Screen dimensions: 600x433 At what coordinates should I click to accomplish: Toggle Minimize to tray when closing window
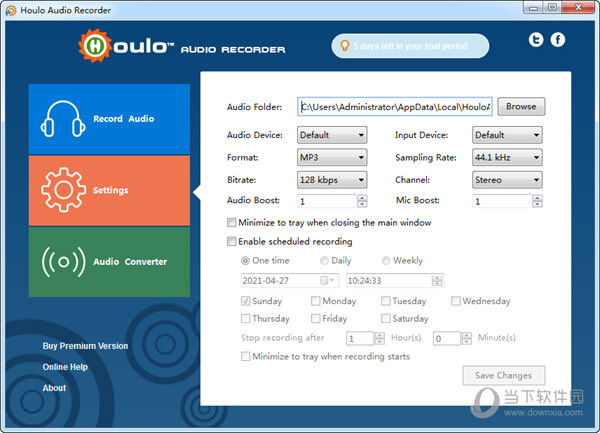[231, 223]
